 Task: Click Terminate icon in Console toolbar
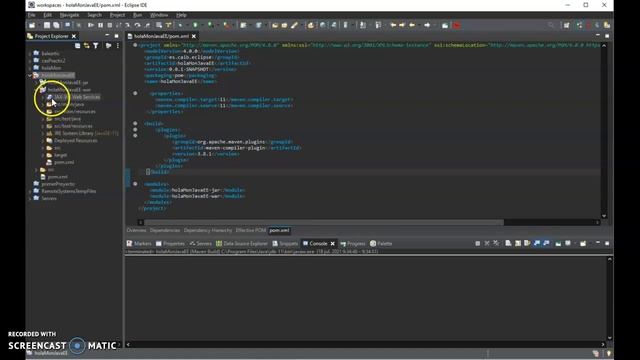[x=478, y=243]
